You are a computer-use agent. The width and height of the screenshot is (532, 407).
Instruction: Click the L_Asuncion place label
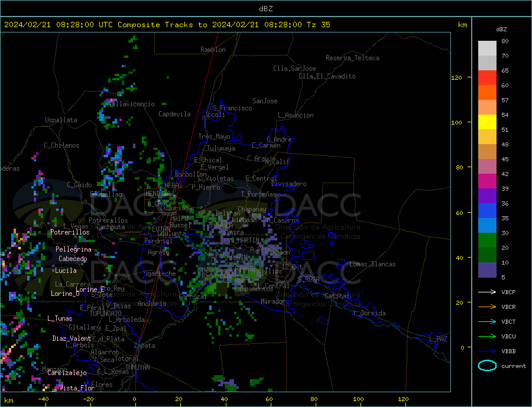[x=296, y=115]
